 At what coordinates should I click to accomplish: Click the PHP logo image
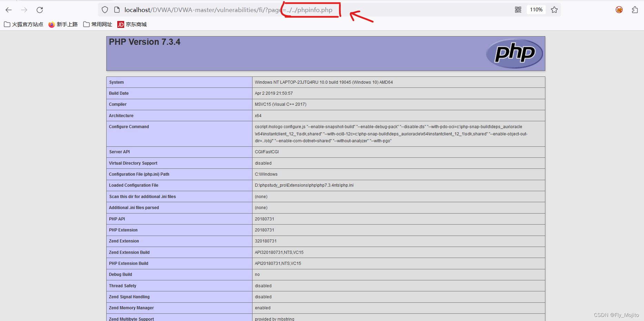coord(514,53)
